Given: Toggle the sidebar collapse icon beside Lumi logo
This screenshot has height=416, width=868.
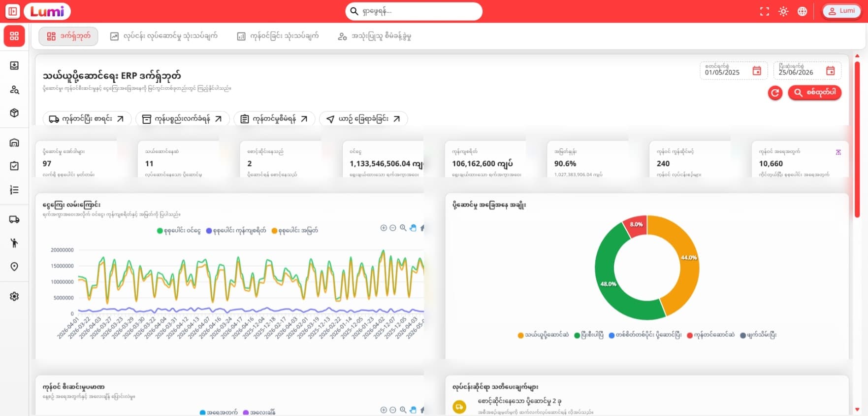Looking at the screenshot, I should coord(13,11).
